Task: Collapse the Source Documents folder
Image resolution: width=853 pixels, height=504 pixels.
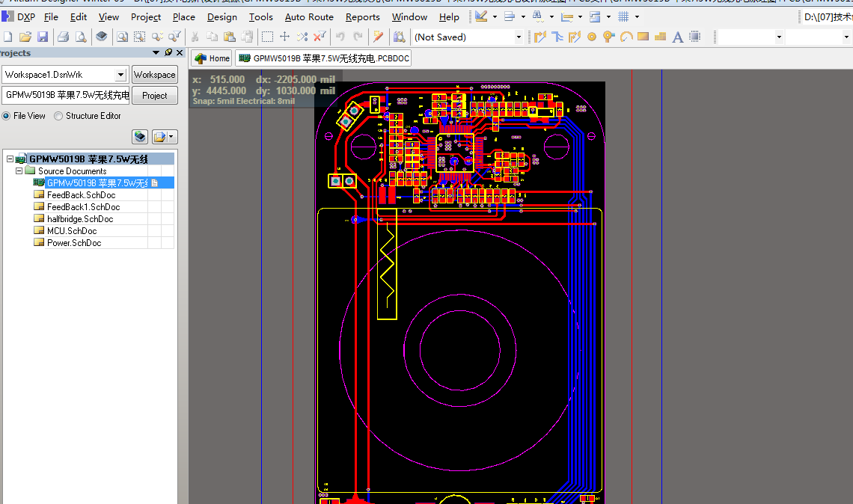Action: pyautogui.click(x=19, y=170)
